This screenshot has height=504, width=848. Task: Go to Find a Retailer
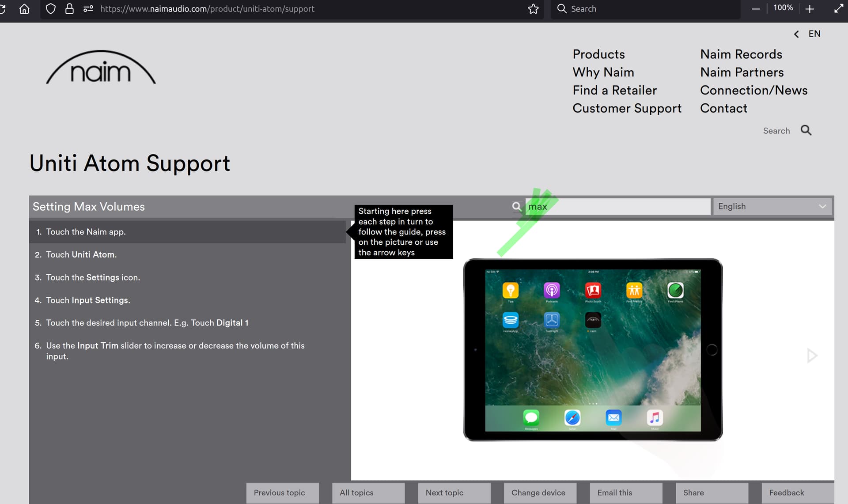(614, 90)
